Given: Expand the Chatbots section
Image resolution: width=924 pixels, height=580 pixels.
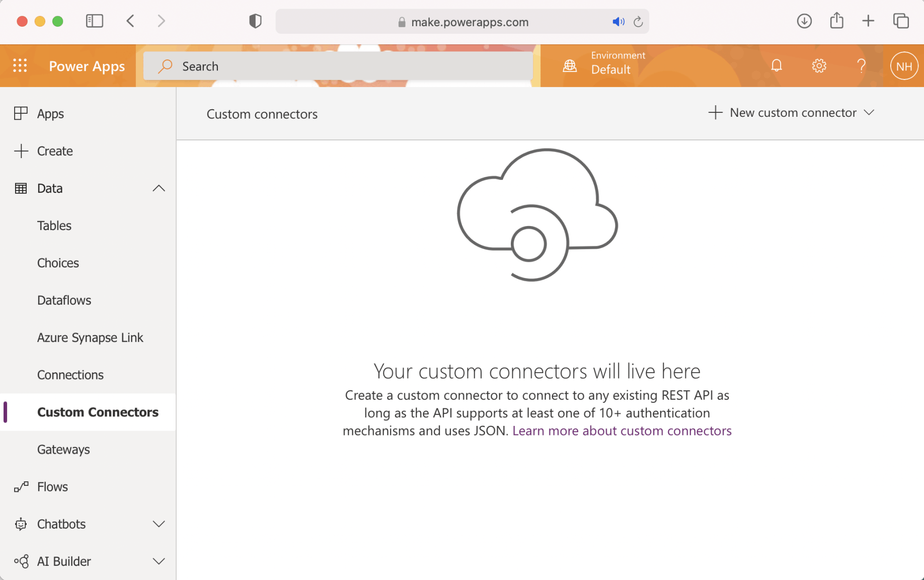Looking at the screenshot, I should tap(159, 524).
